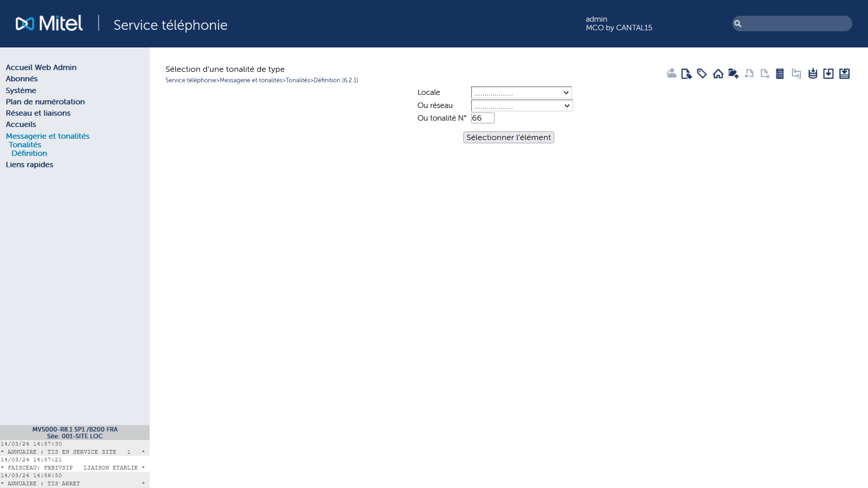Screen dimensions: 868x488
Task: Open Abonnés menu
Action: pyautogui.click(x=22, y=79)
